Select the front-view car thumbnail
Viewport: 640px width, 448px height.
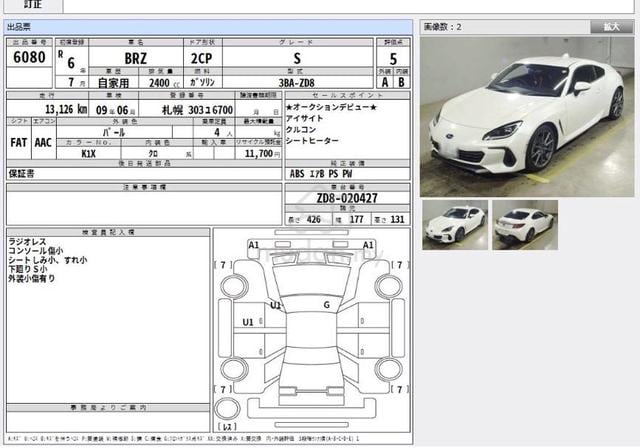click(x=455, y=224)
